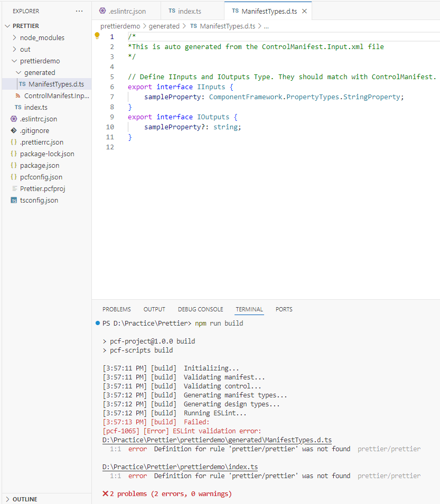Open the ManifestTypes.d.ts error path link in terminal

(217, 440)
